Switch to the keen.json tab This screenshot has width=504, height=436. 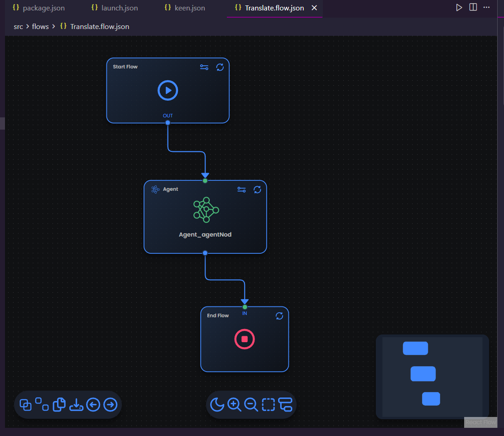(185, 8)
